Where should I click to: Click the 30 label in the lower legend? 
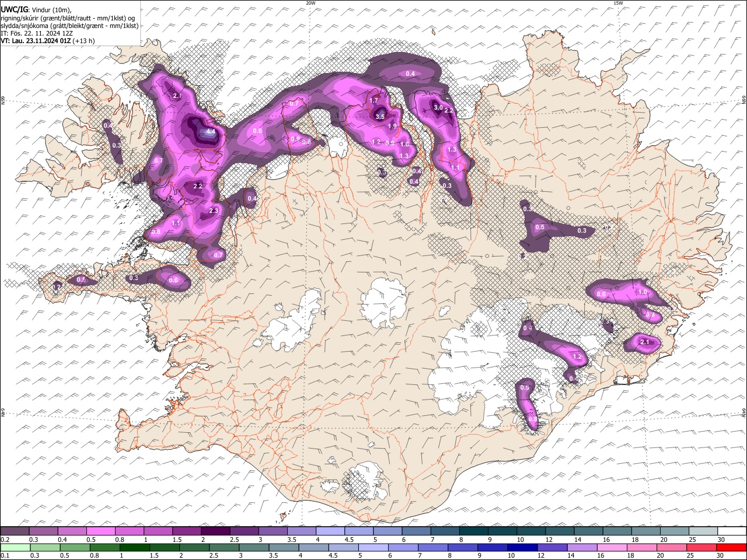point(721,555)
